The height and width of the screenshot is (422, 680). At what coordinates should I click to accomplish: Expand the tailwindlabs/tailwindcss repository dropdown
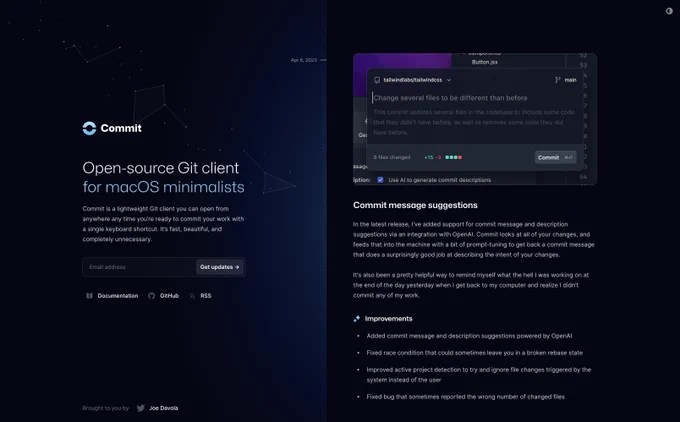tap(413, 80)
